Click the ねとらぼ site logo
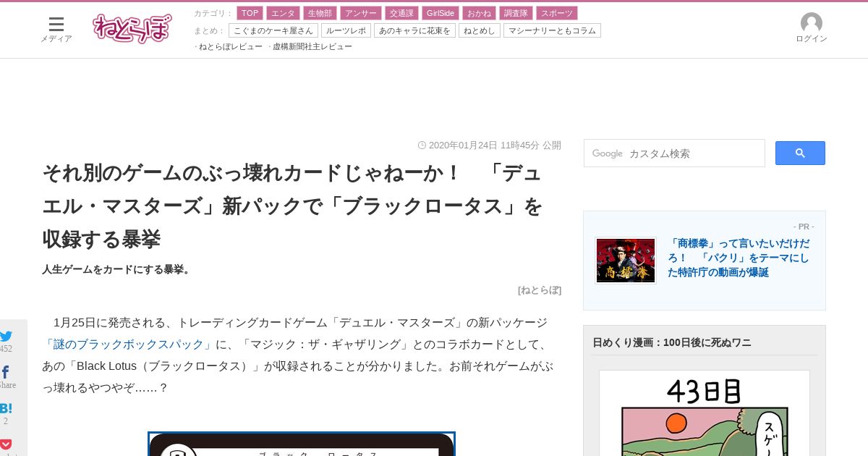Screen dimensions: 868x456 point(132,29)
